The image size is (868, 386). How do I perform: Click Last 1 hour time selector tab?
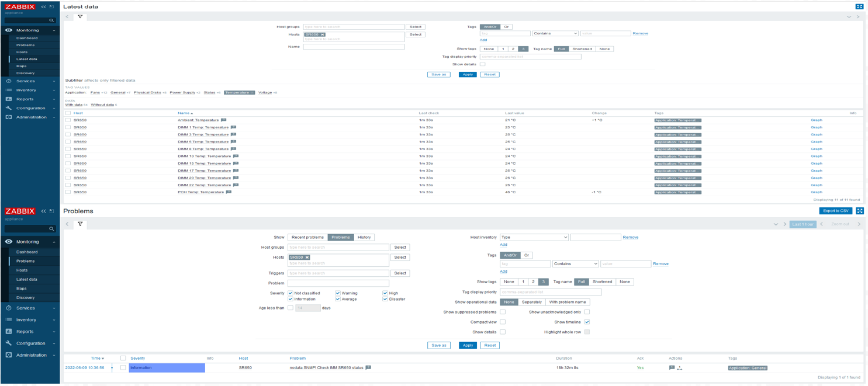[x=803, y=224]
